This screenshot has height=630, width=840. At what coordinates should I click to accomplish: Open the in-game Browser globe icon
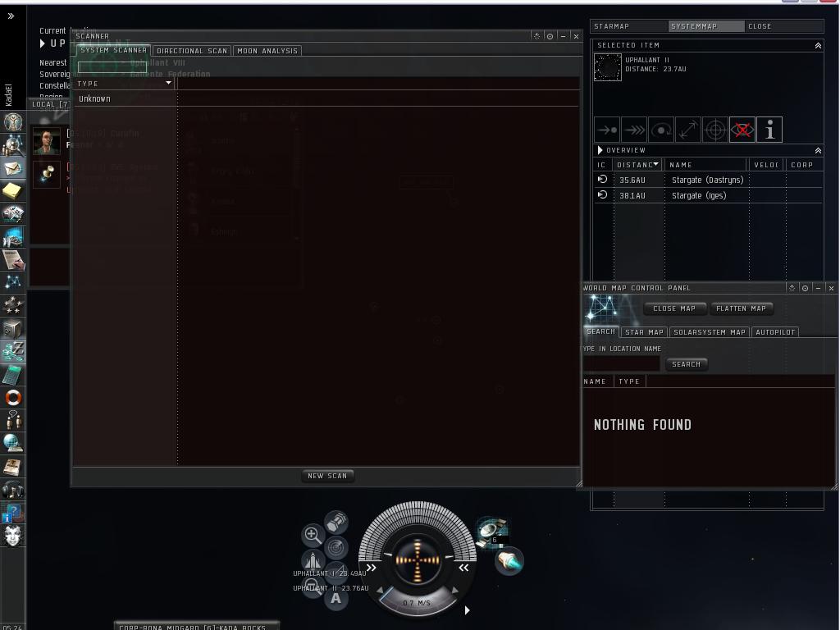(x=13, y=444)
